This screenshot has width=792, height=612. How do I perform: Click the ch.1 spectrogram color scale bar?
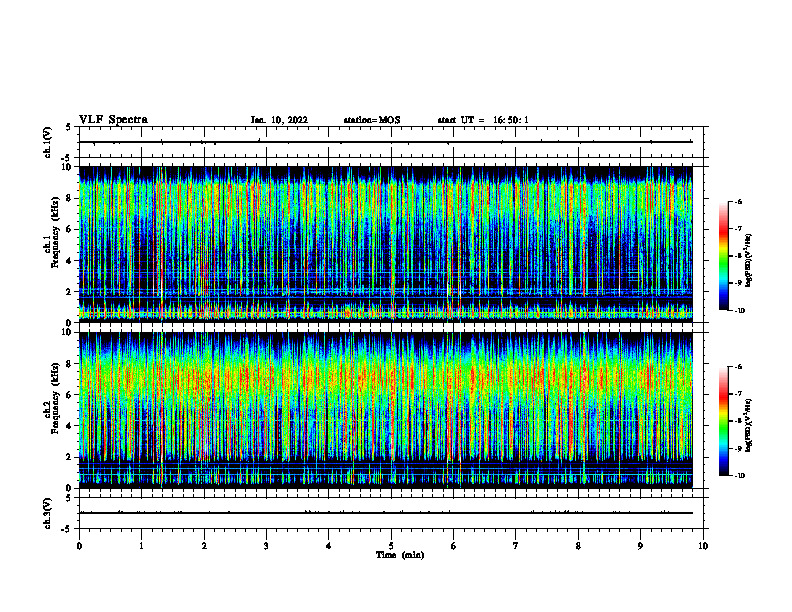[724, 256]
